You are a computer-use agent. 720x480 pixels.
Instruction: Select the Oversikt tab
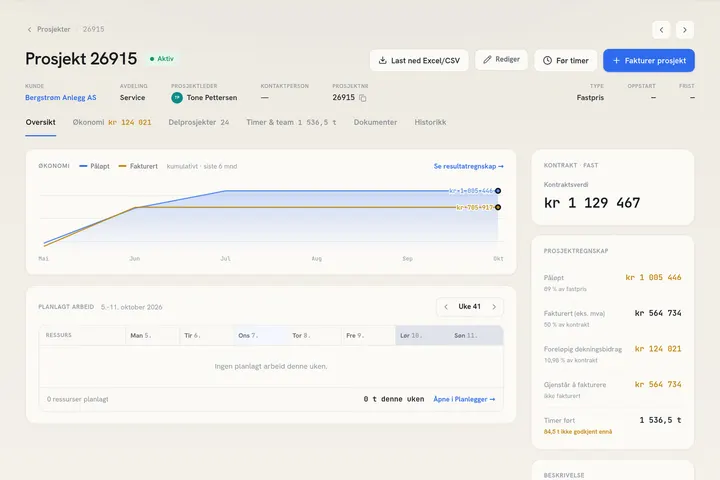tap(40, 122)
